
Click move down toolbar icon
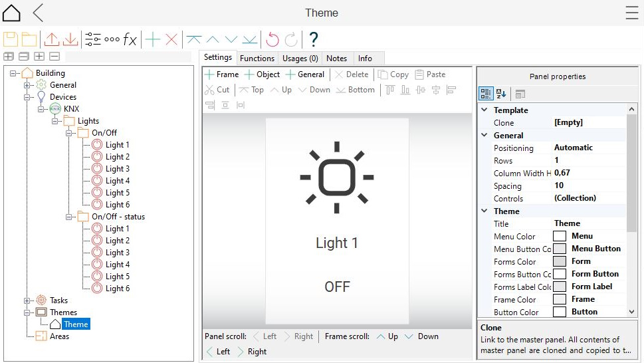(x=231, y=39)
